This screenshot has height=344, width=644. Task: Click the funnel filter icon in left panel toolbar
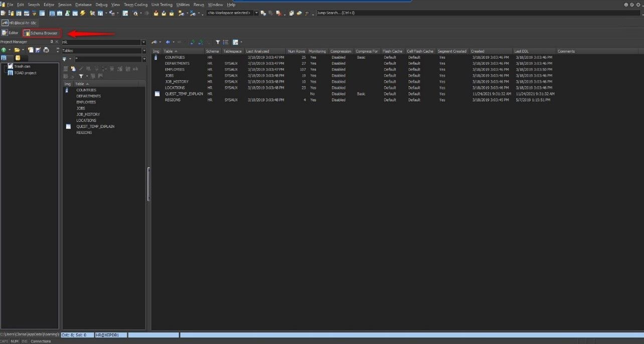coord(80,76)
